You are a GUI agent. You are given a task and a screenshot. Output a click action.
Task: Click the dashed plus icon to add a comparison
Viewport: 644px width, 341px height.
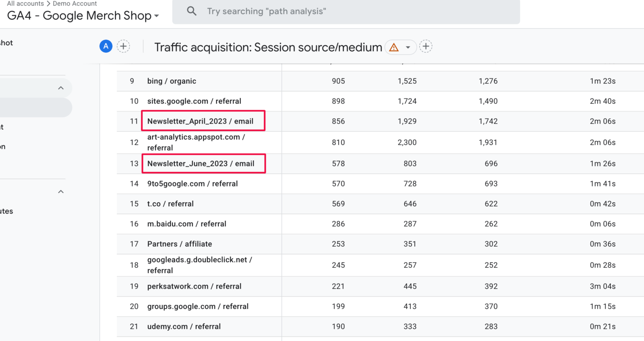[123, 46]
